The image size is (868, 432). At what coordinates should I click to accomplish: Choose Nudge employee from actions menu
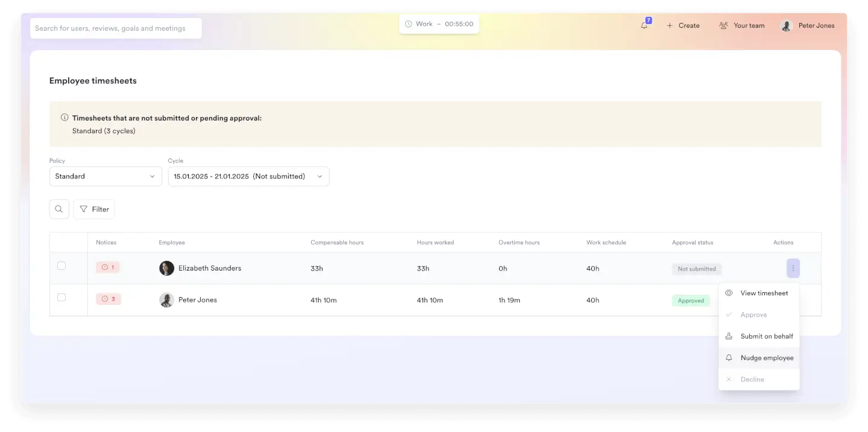tap(759, 358)
